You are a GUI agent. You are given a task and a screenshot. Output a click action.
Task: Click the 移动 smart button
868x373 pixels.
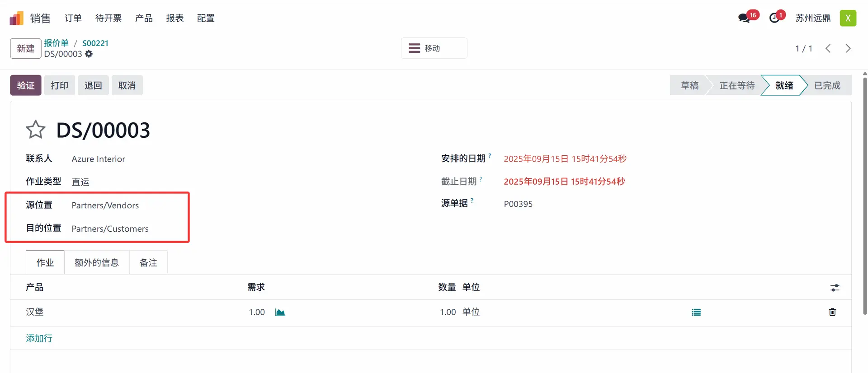click(434, 48)
